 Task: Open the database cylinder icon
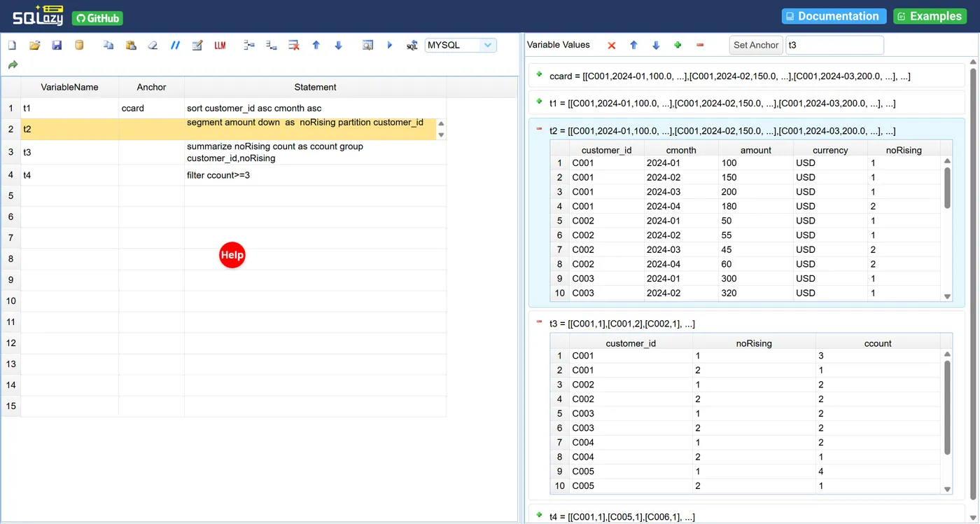tap(79, 45)
